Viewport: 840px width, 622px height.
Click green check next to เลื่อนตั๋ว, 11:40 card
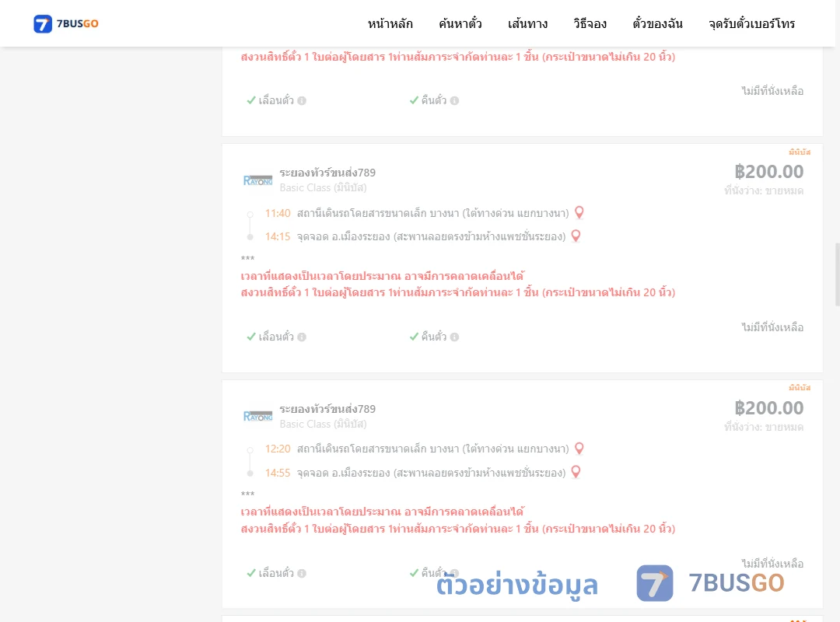250,337
